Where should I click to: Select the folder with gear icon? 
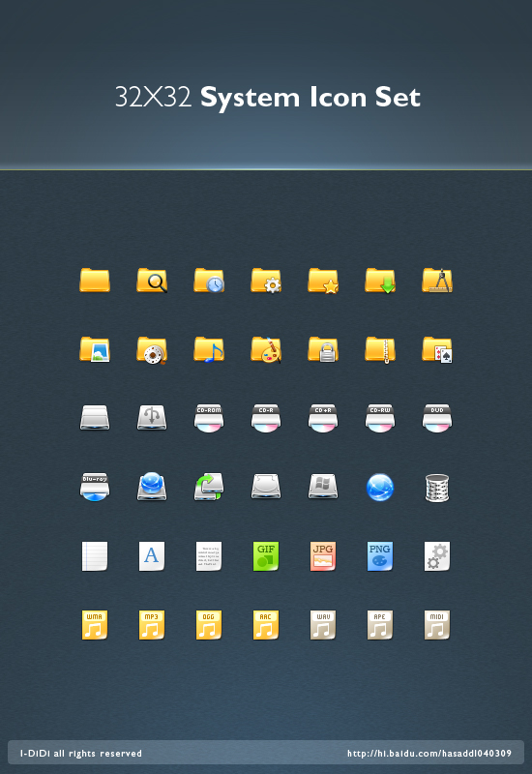click(x=266, y=281)
